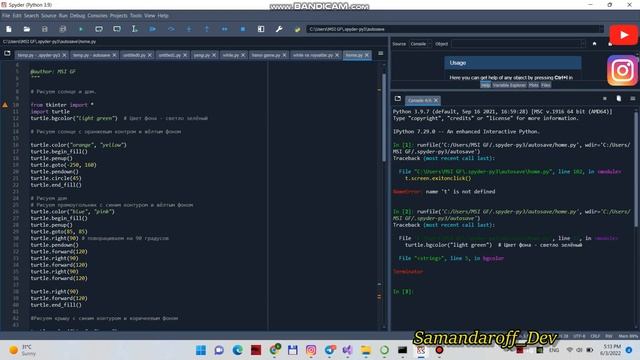Run the current cell
This screenshot has height=360, width=640.
pos(99,29)
